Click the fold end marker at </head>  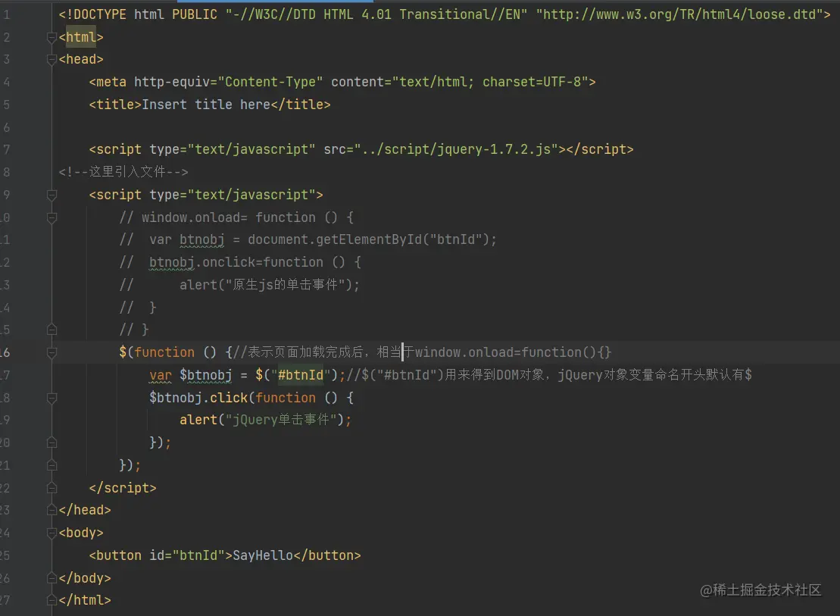[x=52, y=511]
